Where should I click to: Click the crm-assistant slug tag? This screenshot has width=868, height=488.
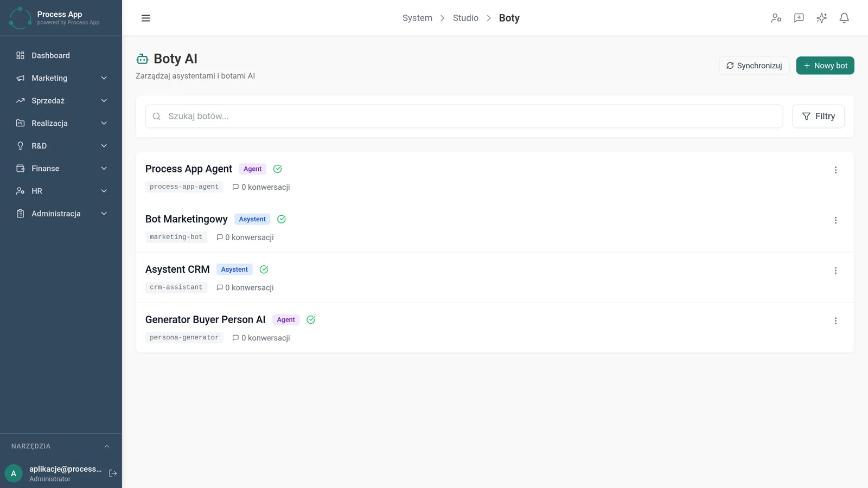tap(176, 287)
